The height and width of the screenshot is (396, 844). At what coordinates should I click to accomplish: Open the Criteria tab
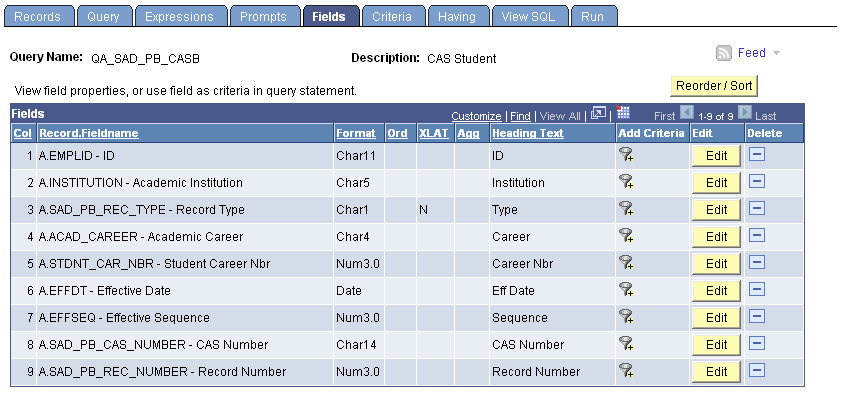click(x=392, y=17)
